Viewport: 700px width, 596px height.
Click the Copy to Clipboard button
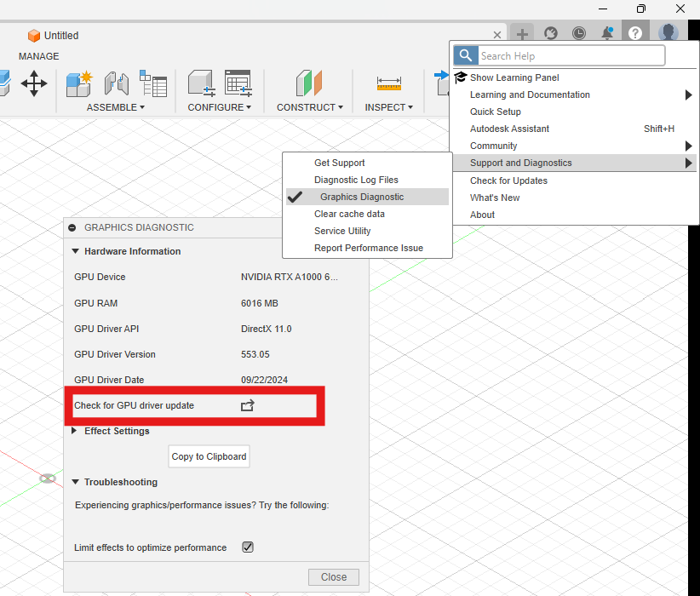pos(209,456)
